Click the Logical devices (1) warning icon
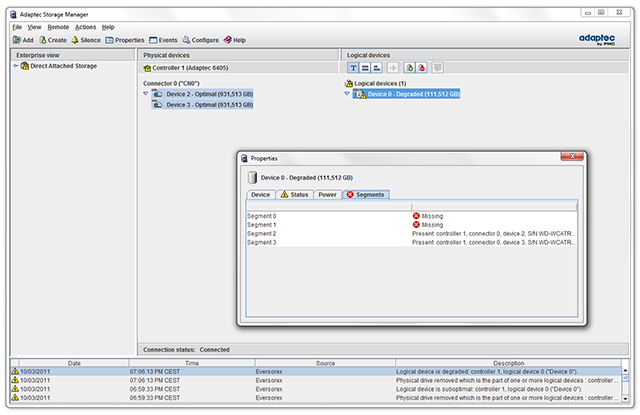640x415 pixels. tap(349, 83)
